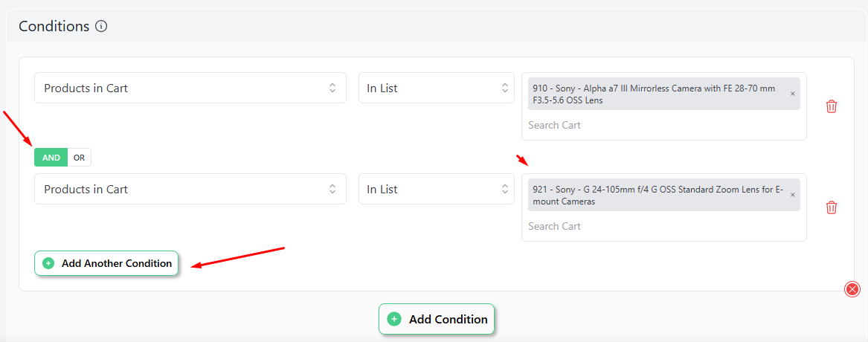Delete the second condition with trash icon

coord(831,207)
